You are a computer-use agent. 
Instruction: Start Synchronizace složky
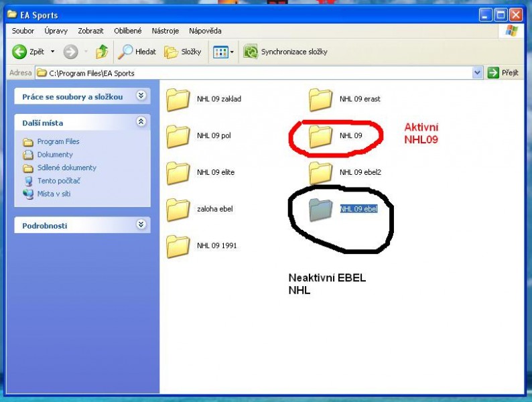285,52
